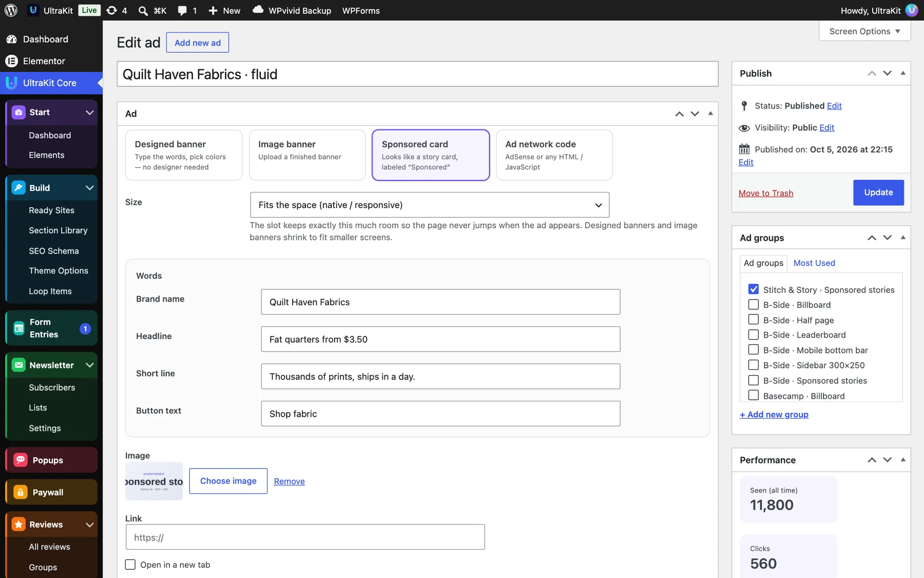Click the WPvivid Backup cloud icon
Screen dimensions: 924x578
point(258,10)
